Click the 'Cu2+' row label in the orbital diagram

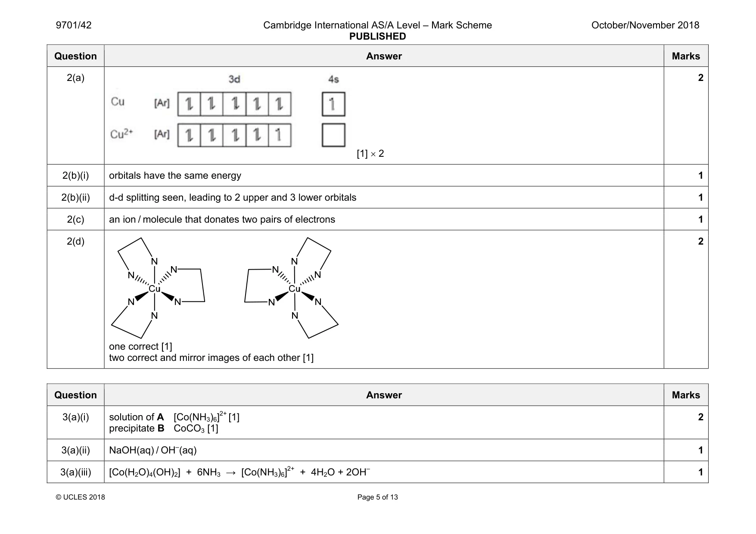(x=121, y=134)
